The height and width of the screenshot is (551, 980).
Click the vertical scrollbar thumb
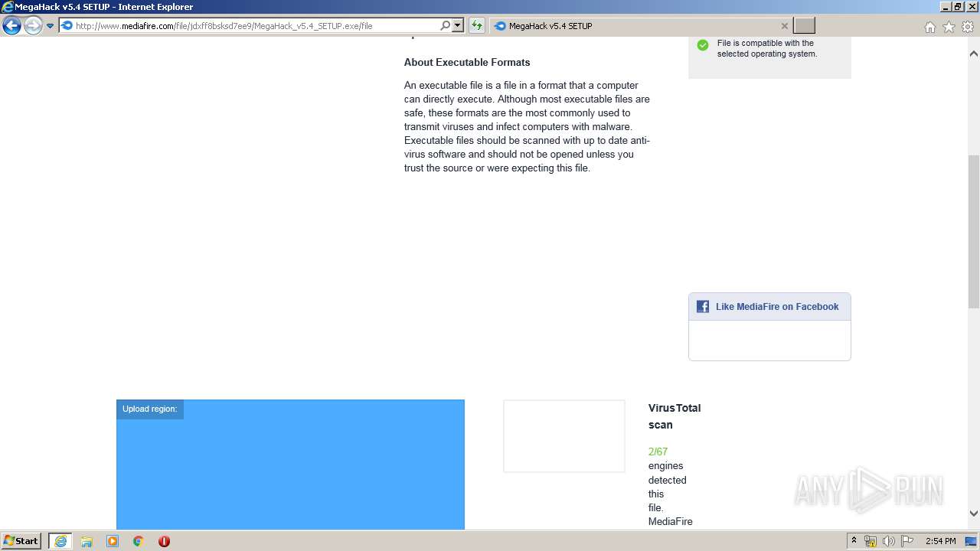pyautogui.click(x=974, y=231)
